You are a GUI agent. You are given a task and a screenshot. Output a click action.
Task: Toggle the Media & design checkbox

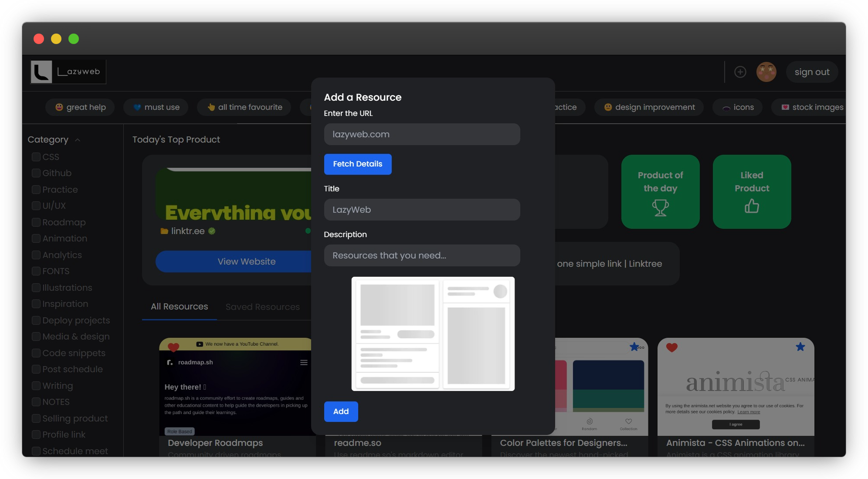tap(36, 336)
